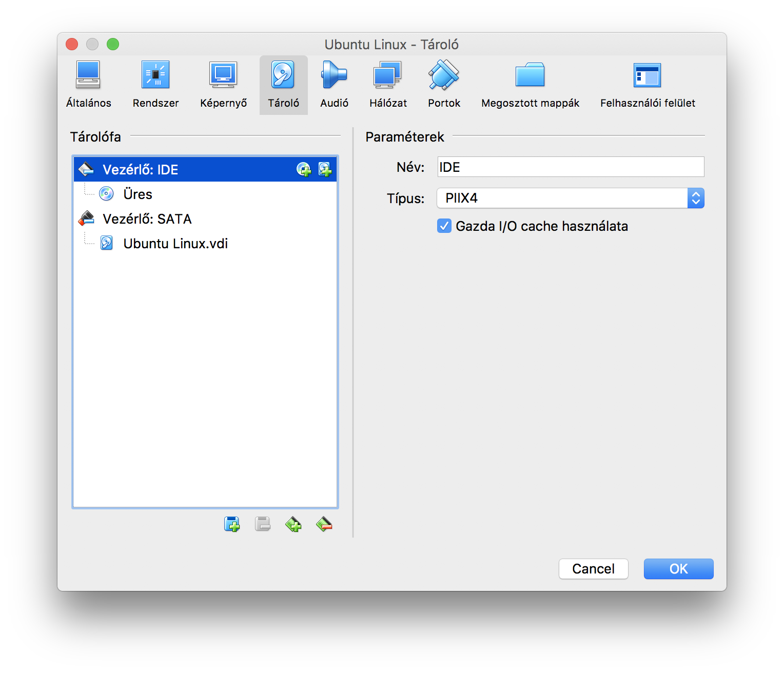
Task: Close the settings window with red button
Action: tap(72, 44)
